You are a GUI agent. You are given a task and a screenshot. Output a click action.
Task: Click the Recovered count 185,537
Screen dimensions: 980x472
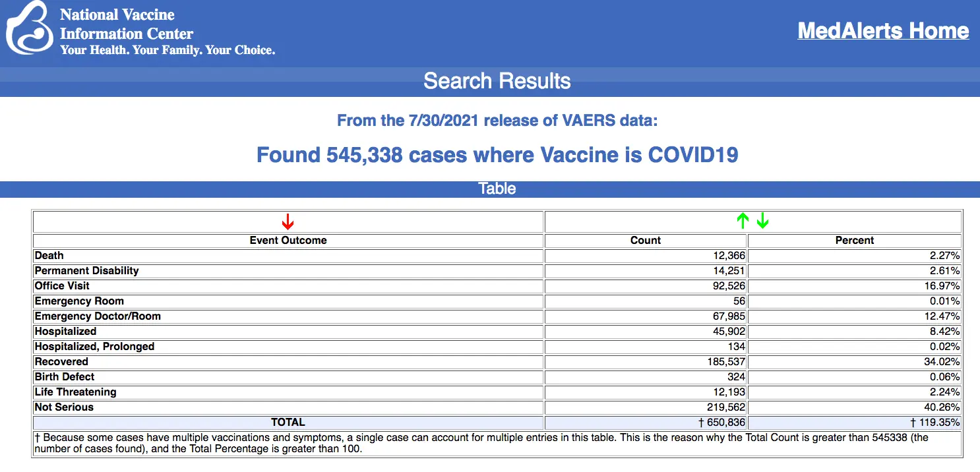(723, 362)
